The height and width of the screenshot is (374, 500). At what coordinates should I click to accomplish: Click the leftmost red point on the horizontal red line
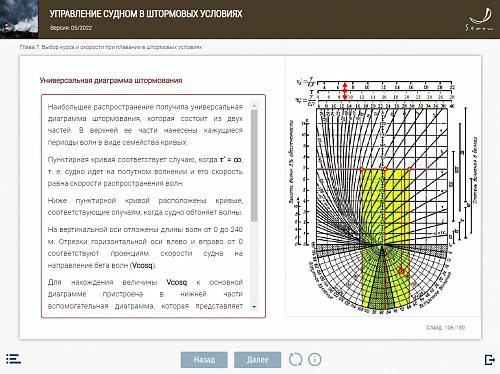pyautogui.click(x=362, y=169)
